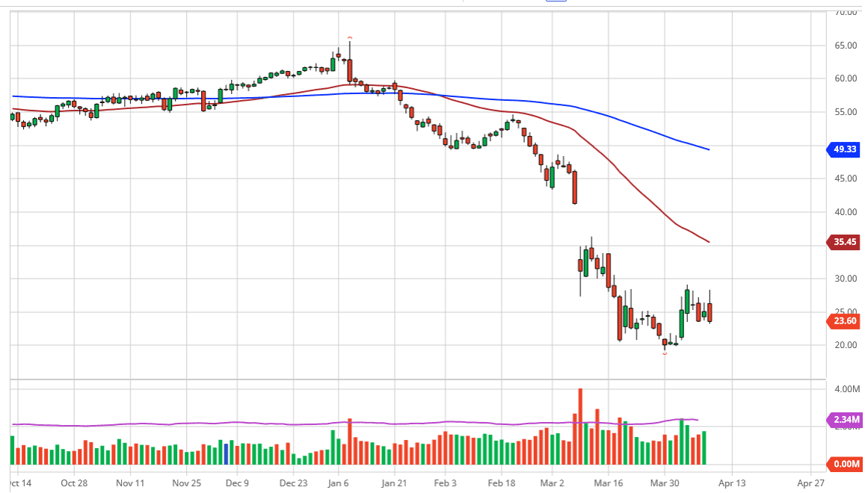868x493 pixels.
Task: Click the red low marker below March 30 candle
Action: (665, 353)
